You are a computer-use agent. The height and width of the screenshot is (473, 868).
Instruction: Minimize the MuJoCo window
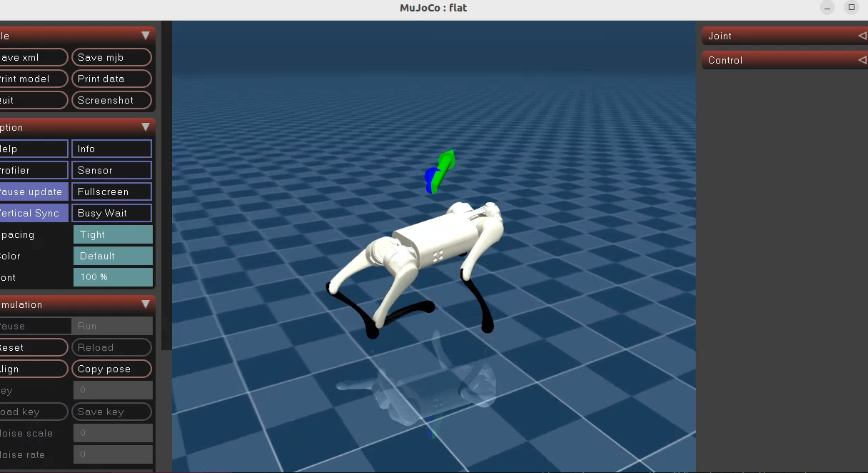(x=827, y=8)
